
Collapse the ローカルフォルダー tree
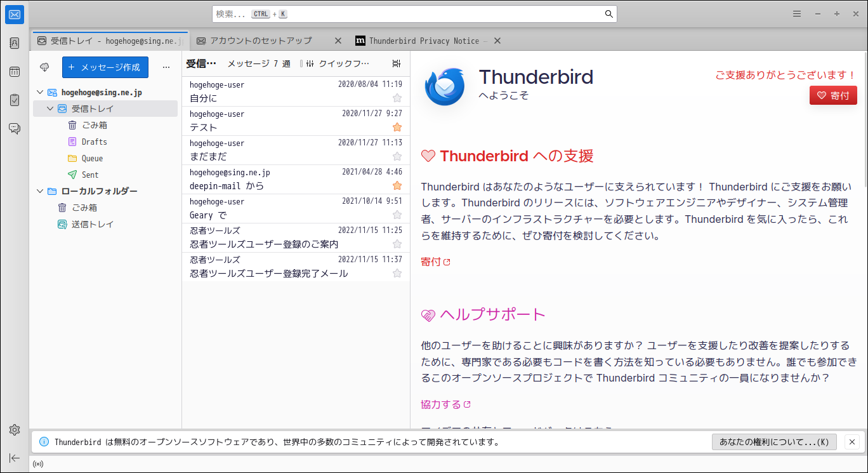click(40, 191)
